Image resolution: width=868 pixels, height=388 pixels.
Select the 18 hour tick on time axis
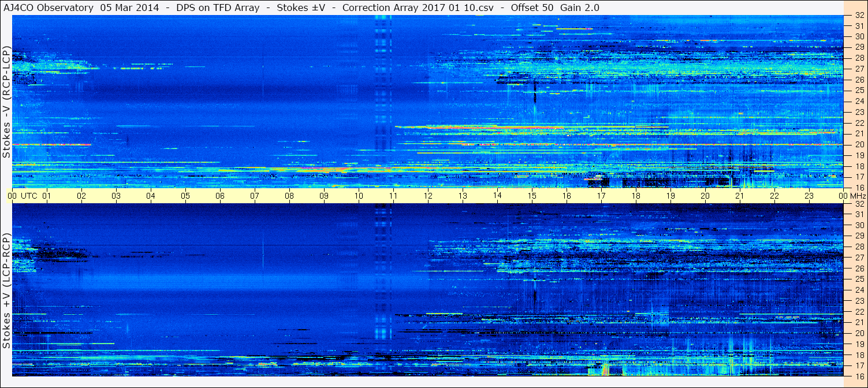(636, 196)
